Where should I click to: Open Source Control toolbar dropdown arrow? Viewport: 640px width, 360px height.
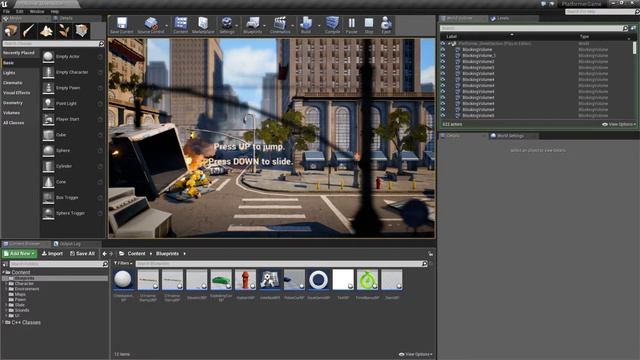tap(166, 25)
